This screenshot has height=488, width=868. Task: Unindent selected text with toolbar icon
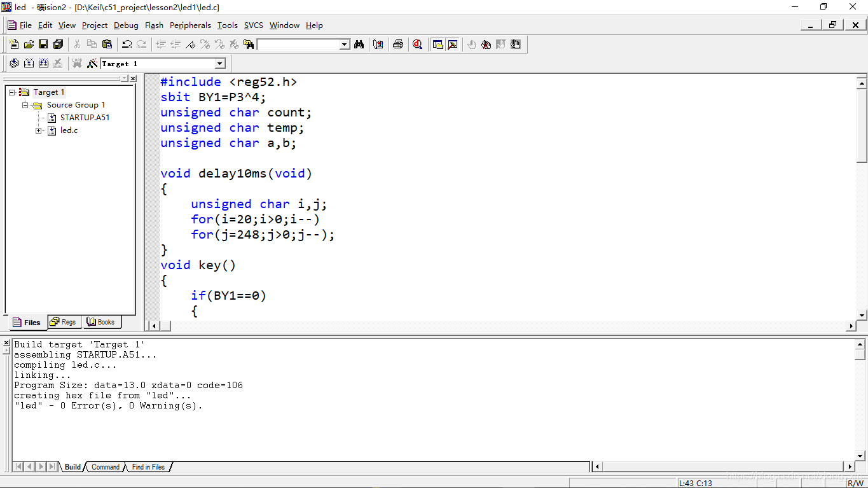click(176, 45)
